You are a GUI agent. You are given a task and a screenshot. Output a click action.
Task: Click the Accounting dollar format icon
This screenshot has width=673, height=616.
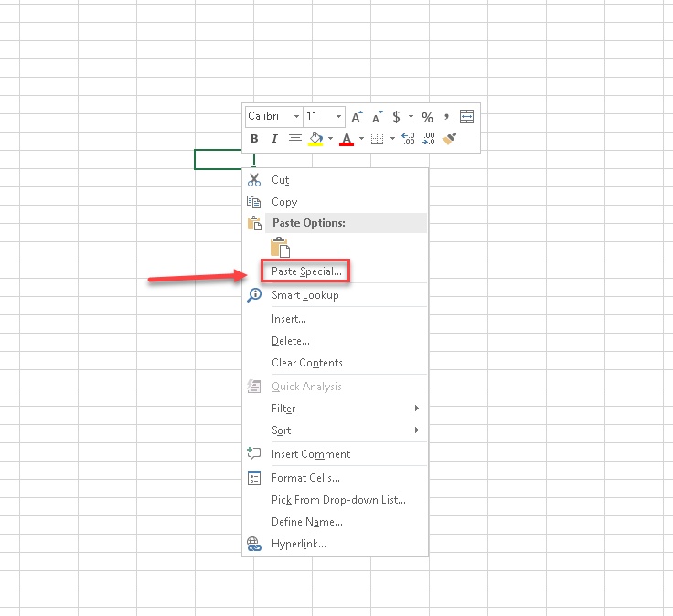[x=396, y=117]
